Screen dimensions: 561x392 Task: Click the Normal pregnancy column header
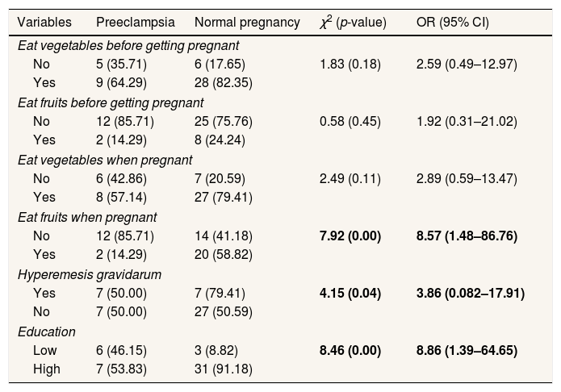247,22
